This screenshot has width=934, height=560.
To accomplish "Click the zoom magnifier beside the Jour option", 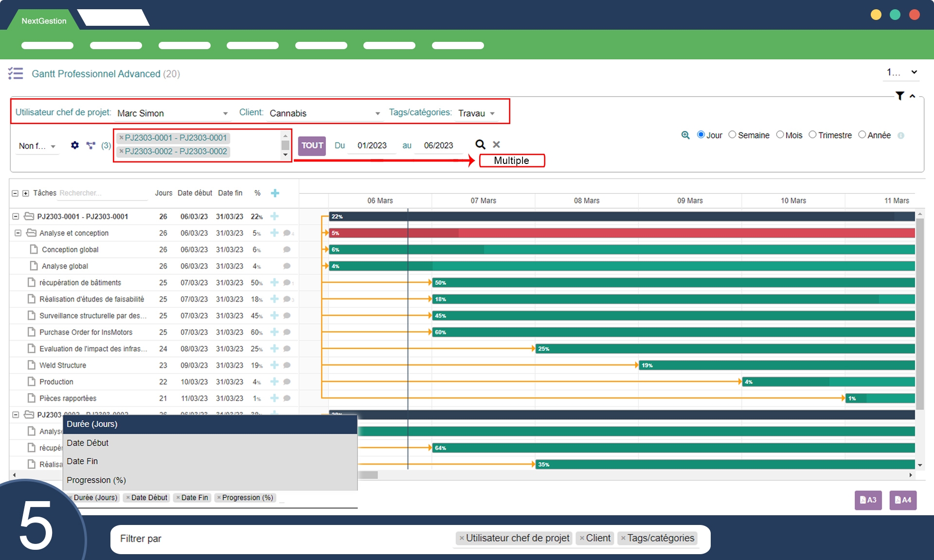I will pyautogui.click(x=685, y=135).
